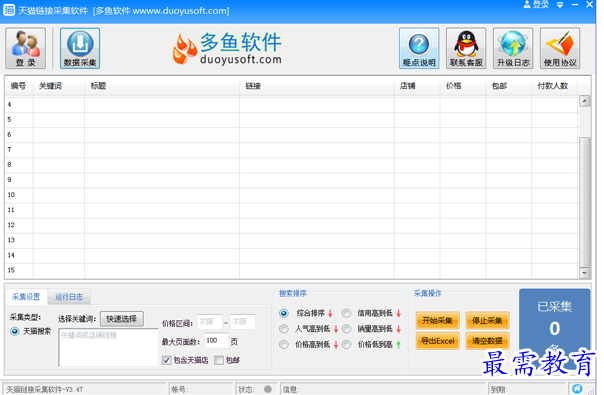Select 价格低到高 sort option
The height and width of the screenshot is (395, 604).
346,345
